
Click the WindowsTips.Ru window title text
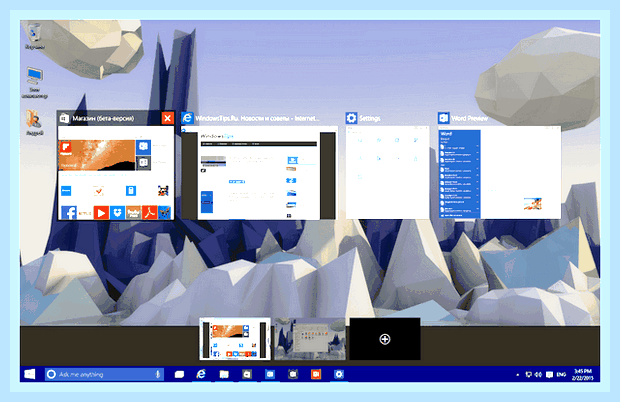tap(257, 118)
